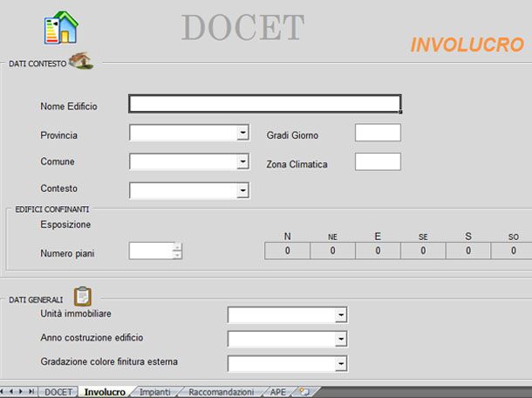
Task: Click the INVOLUCRO heading text
Action: pos(467,45)
